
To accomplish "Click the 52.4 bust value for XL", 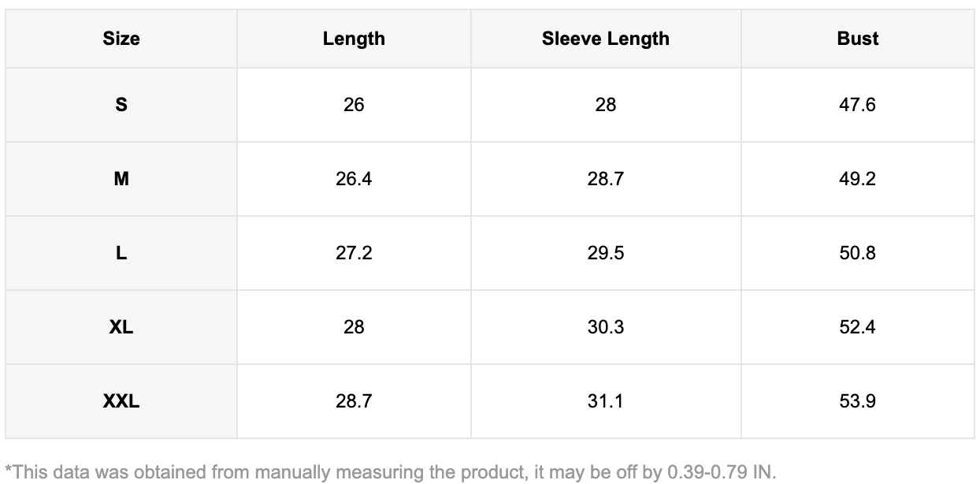I will point(857,327).
